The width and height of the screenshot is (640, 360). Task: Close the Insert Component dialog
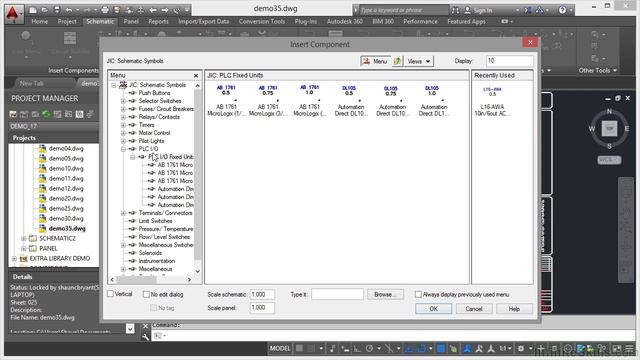coord(530,42)
